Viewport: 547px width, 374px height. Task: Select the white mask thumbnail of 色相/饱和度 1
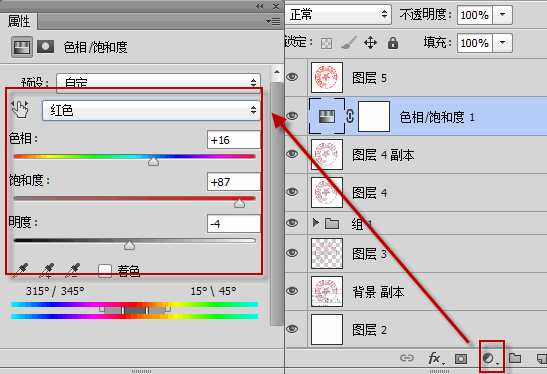374,117
